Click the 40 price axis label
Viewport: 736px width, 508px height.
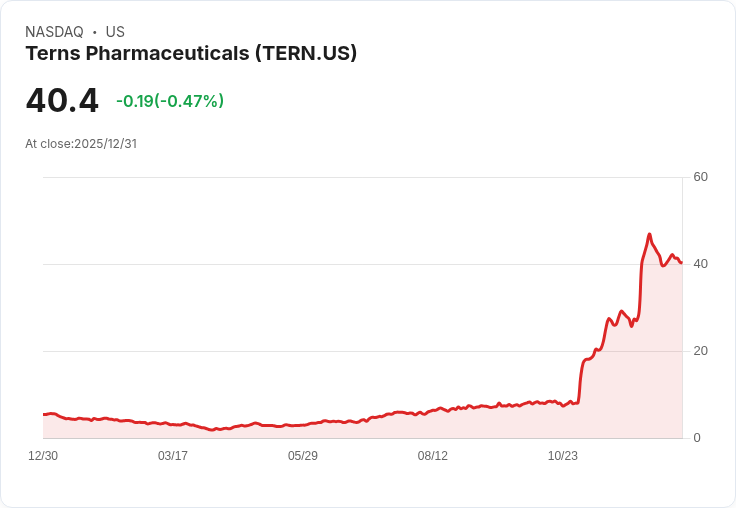tap(700, 264)
